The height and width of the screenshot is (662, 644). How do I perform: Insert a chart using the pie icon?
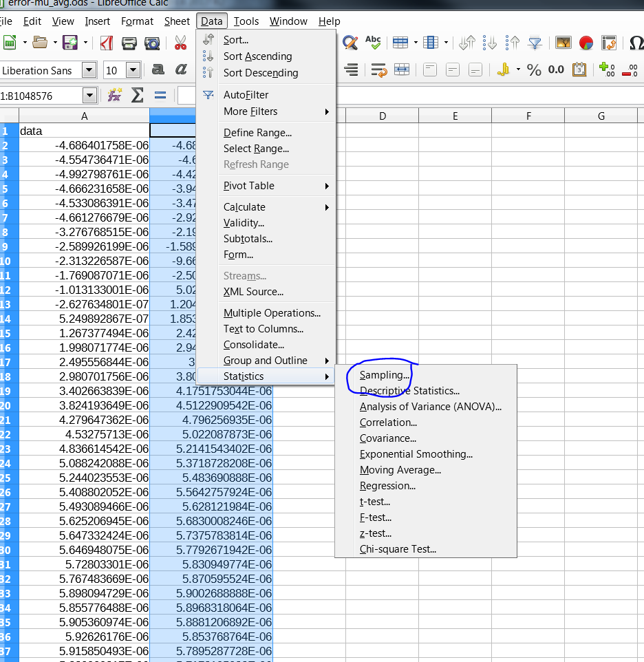click(586, 43)
